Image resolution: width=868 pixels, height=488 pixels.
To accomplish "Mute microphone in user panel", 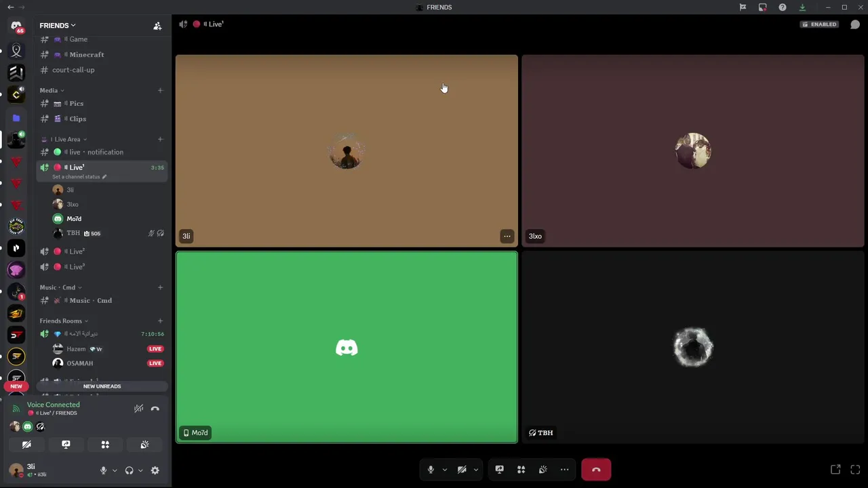I will click(x=103, y=470).
